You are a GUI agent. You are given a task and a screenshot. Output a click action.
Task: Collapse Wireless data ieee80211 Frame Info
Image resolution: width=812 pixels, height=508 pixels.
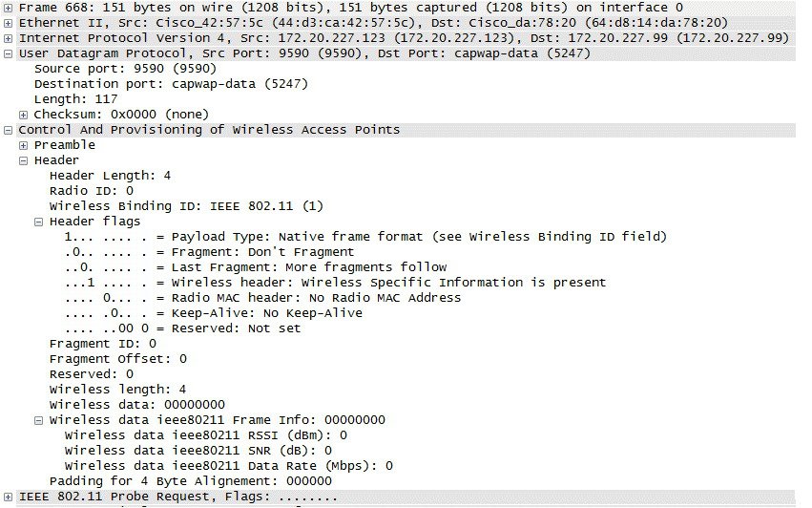(39, 420)
